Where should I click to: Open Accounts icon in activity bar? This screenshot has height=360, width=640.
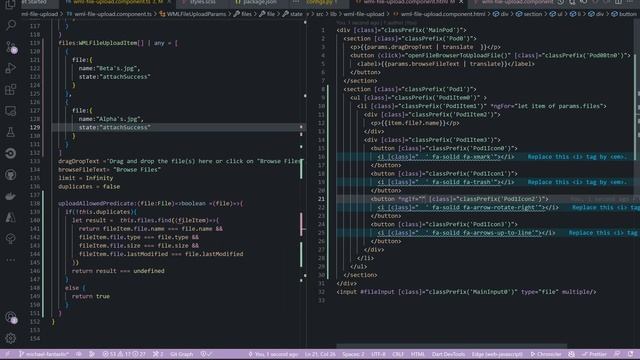click(x=11, y=317)
